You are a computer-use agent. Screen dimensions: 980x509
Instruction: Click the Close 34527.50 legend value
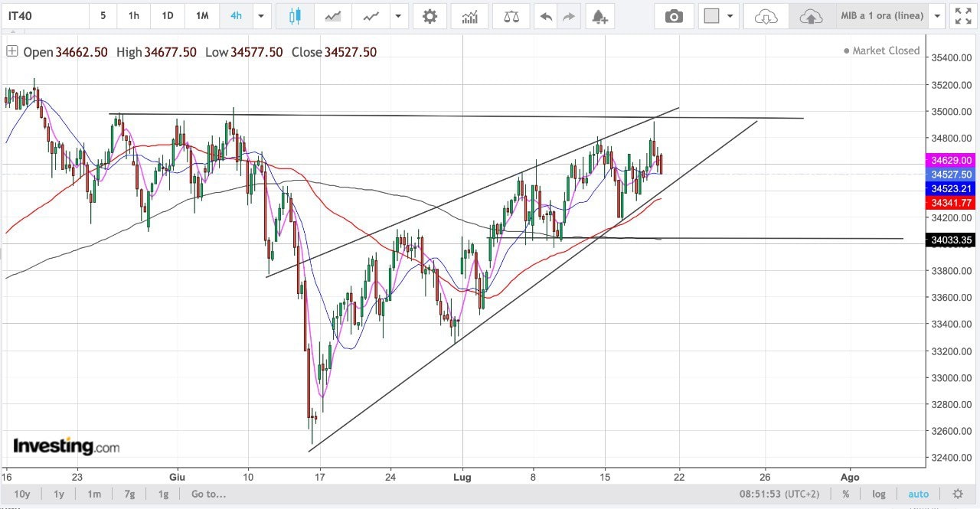tap(333, 52)
